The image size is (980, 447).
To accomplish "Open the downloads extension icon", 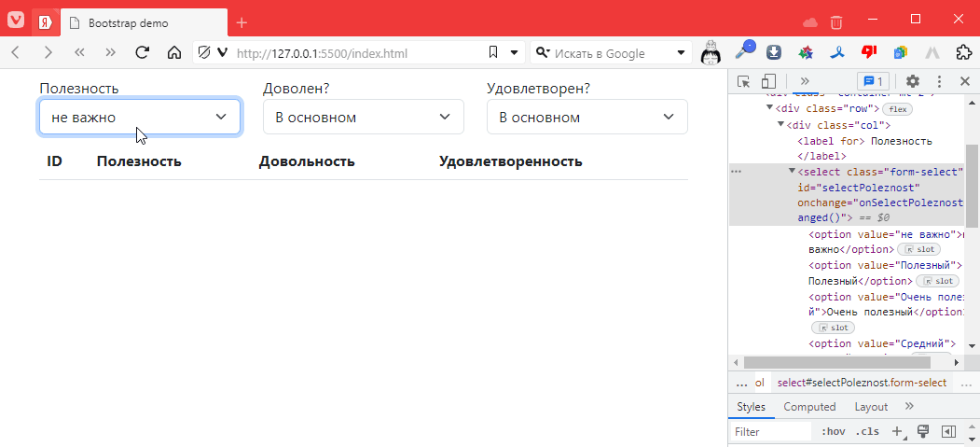I will (x=774, y=53).
